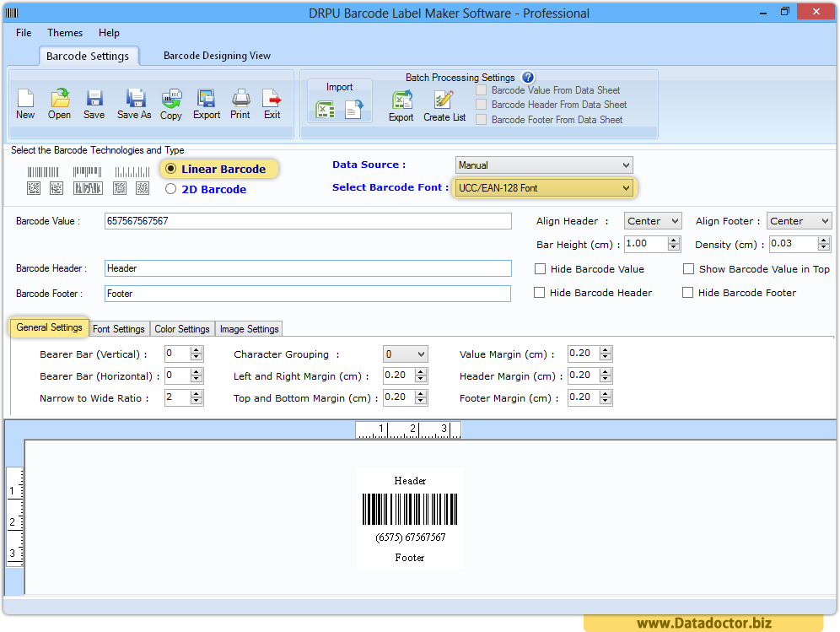Open Character Grouping dropdown

click(406, 354)
